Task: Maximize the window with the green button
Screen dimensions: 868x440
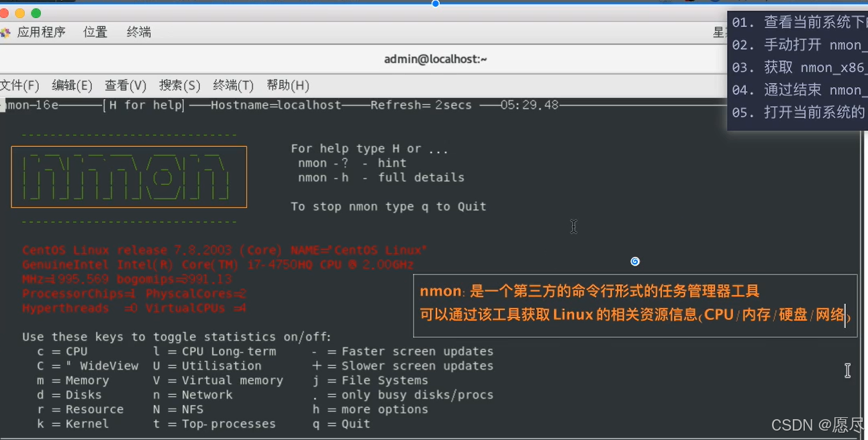Action: point(36,13)
